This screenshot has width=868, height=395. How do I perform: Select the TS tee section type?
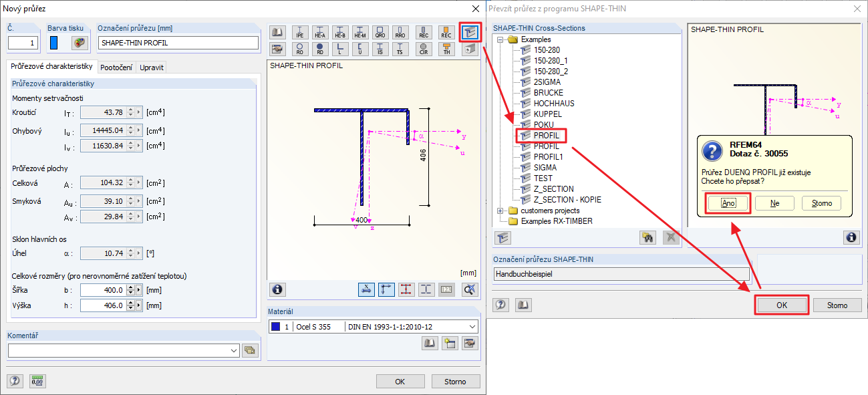pos(400,48)
